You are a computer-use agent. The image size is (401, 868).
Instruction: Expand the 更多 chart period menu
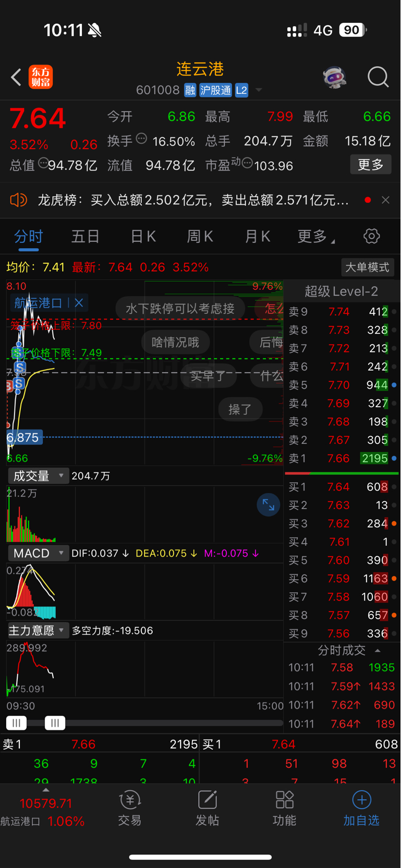(316, 236)
